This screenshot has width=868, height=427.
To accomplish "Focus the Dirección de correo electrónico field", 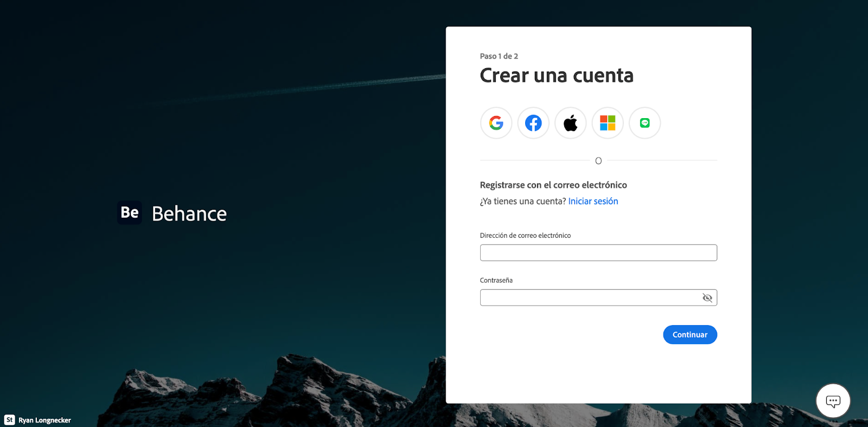I will pos(598,253).
